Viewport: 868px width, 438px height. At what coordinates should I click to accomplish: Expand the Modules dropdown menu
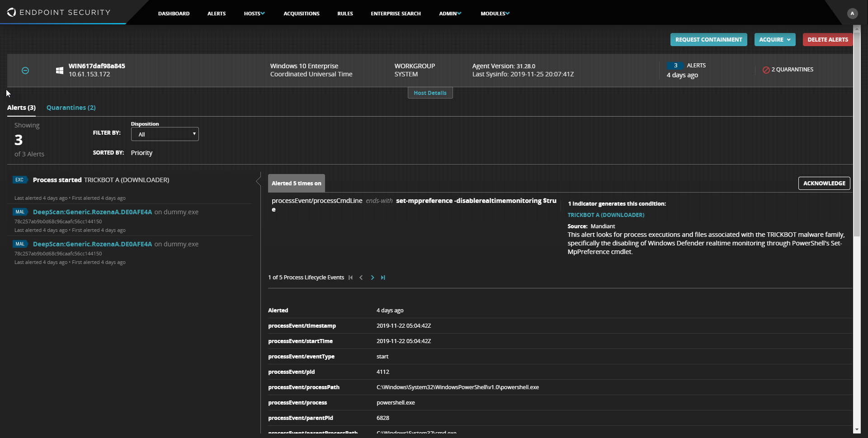click(x=495, y=14)
